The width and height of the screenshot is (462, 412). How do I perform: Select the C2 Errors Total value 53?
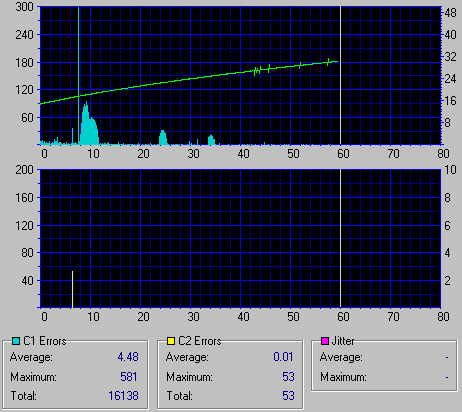[x=288, y=396]
